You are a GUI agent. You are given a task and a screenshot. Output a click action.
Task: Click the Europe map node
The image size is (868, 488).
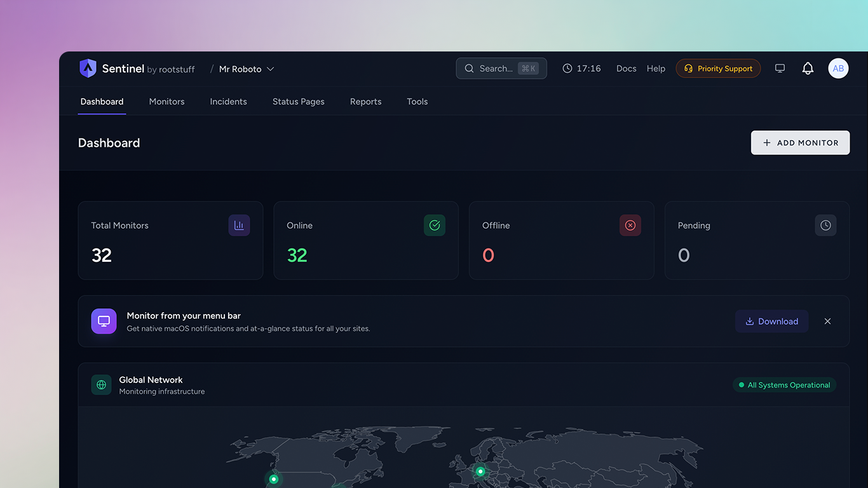[x=480, y=471]
